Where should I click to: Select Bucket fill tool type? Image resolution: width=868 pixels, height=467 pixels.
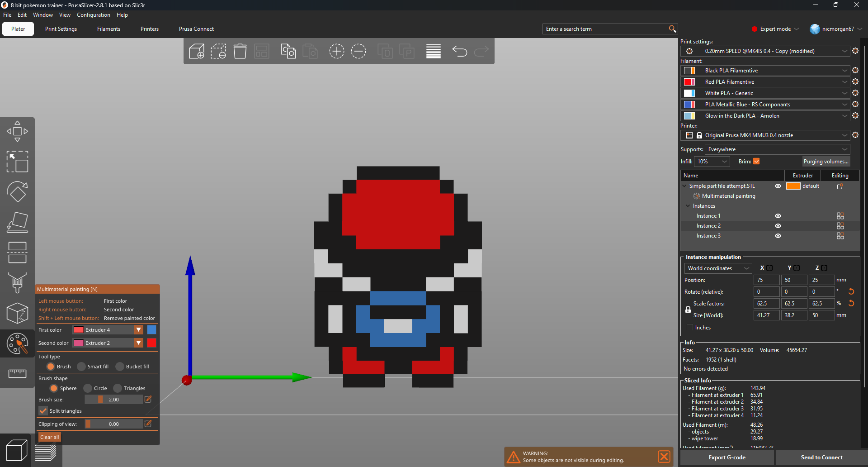pos(120,367)
